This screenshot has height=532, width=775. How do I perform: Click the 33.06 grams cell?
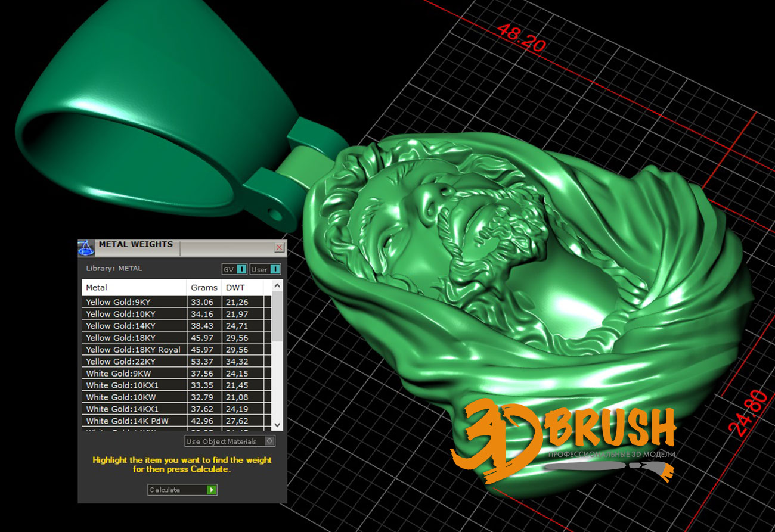(204, 302)
